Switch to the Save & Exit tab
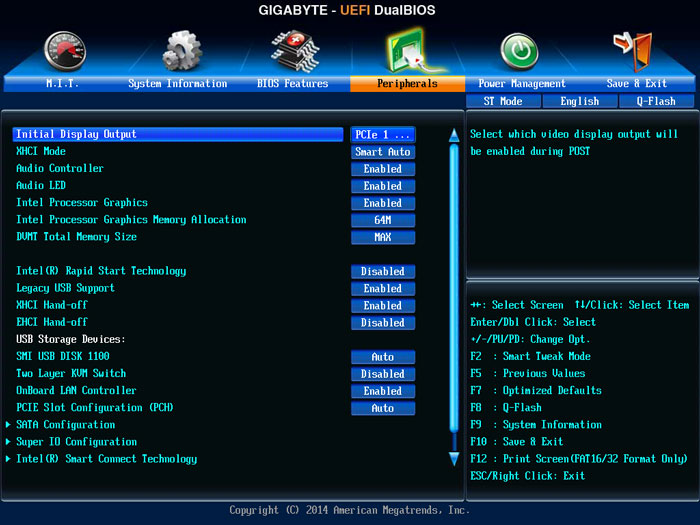 coord(637,83)
